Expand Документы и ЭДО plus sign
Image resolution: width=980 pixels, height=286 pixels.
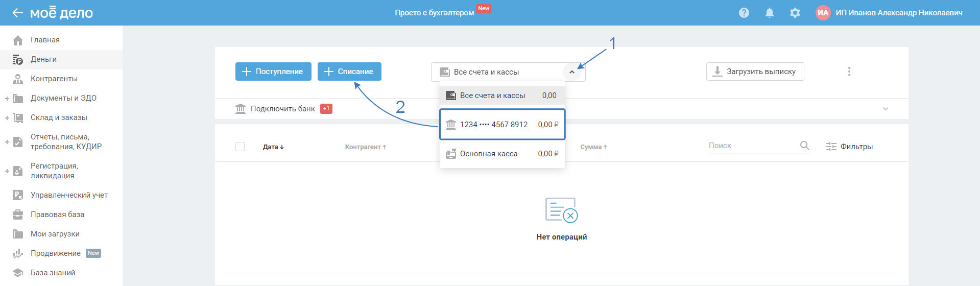7,98
